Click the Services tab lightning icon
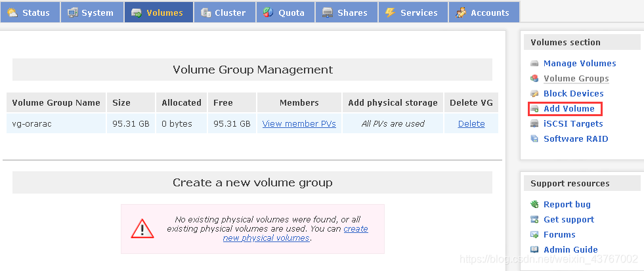Viewport: 644px width, 271px height. (390, 12)
